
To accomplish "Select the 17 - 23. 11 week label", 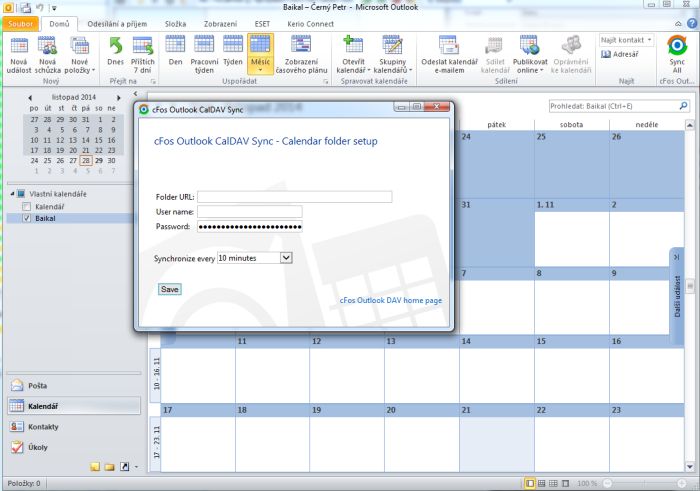I will coord(156,442).
